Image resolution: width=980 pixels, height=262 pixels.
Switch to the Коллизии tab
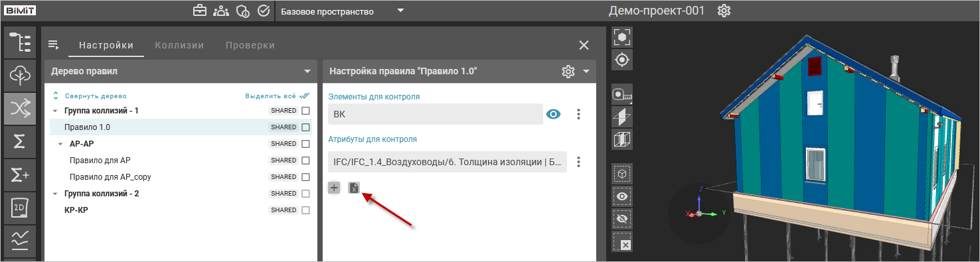tap(179, 45)
